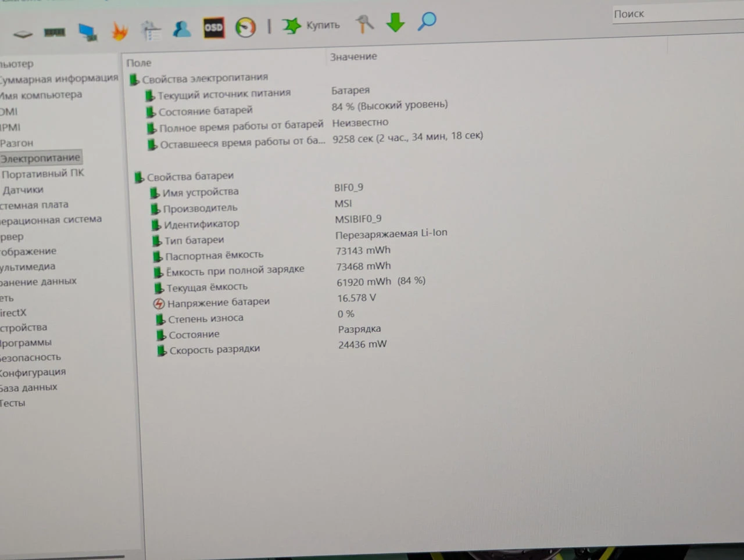Select the Тип батареи row
744x560 pixels.
coord(194,240)
